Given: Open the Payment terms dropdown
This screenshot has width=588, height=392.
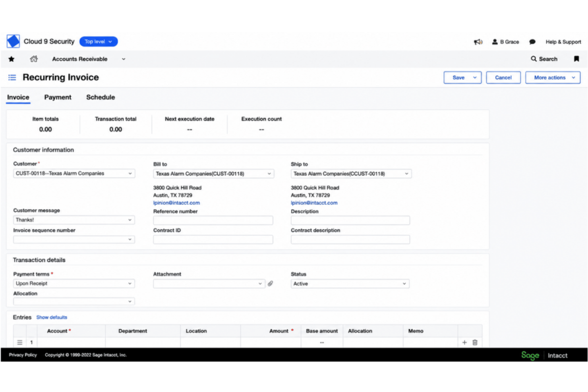Looking at the screenshot, I should coord(74,284).
